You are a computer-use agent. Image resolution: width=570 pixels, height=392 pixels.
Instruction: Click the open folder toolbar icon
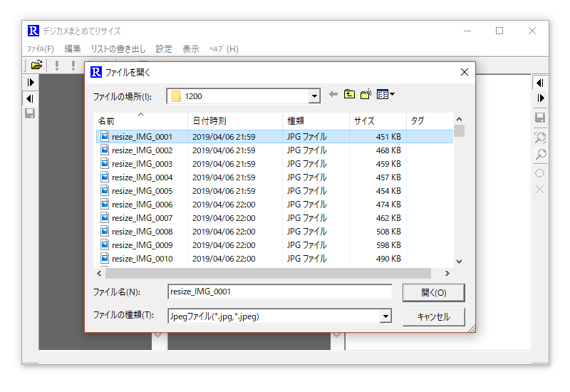click(x=36, y=66)
